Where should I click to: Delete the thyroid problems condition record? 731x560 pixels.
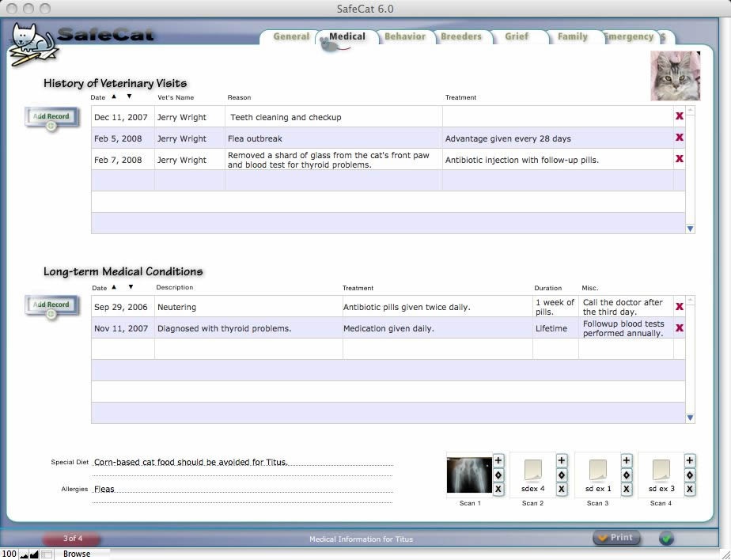680,327
